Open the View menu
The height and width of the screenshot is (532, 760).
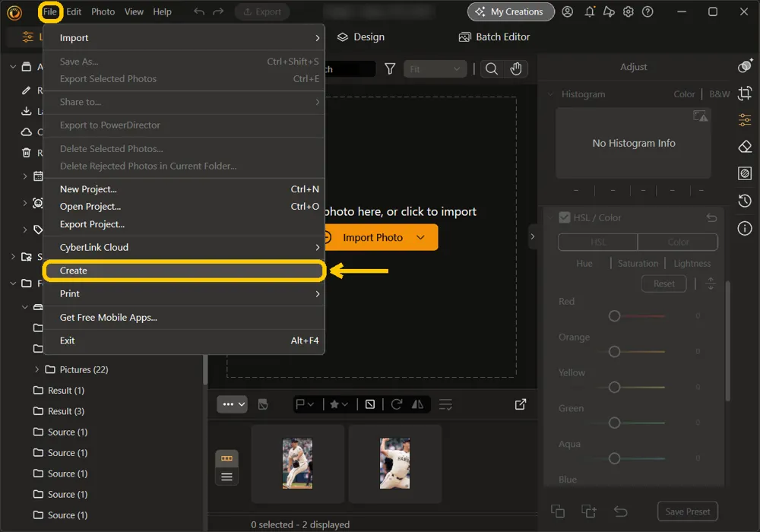(134, 11)
